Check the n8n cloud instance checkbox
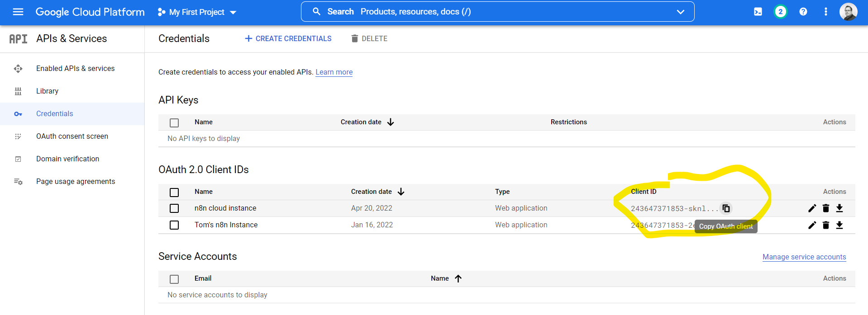Image resolution: width=868 pixels, height=315 pixels. pos(174,208)
